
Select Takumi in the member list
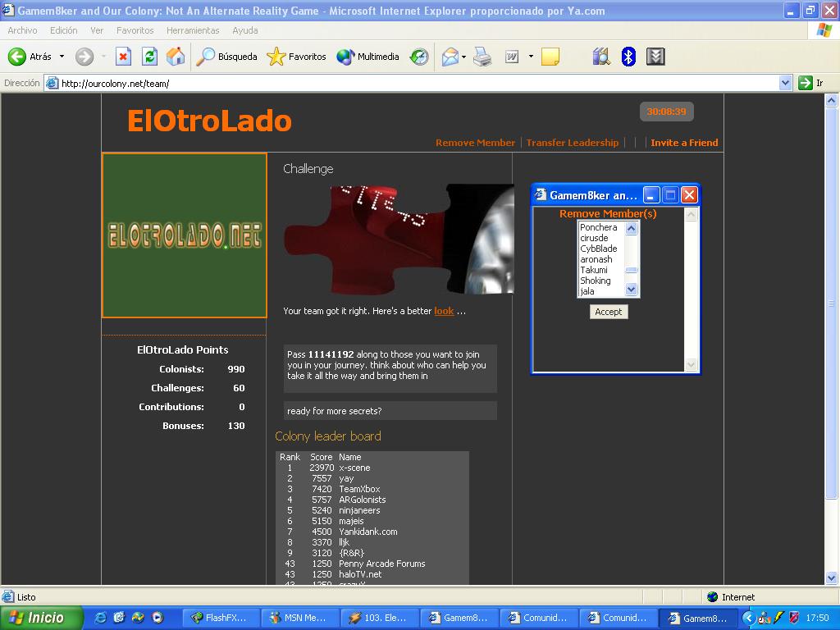tap(594, 270)
